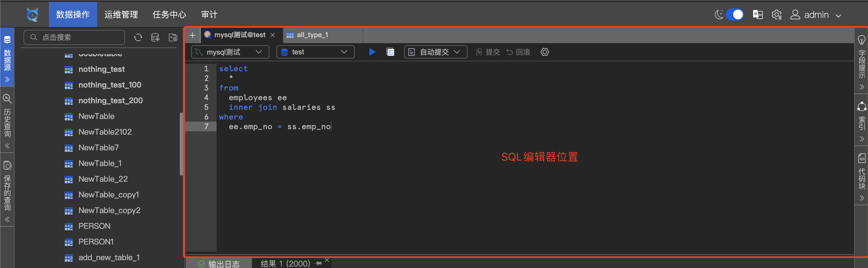Click the add database icon
Screen dimensions: 868x268
click(155, 37)
